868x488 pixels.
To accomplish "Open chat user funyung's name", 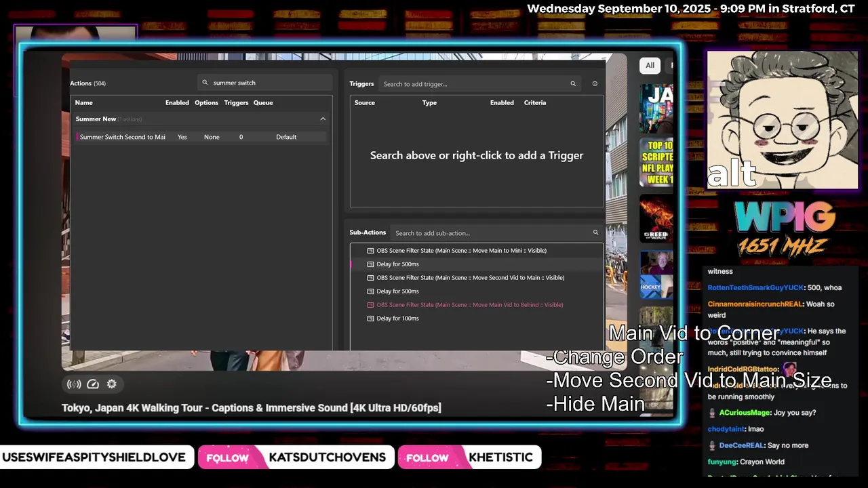I will (x=722, y=462).
